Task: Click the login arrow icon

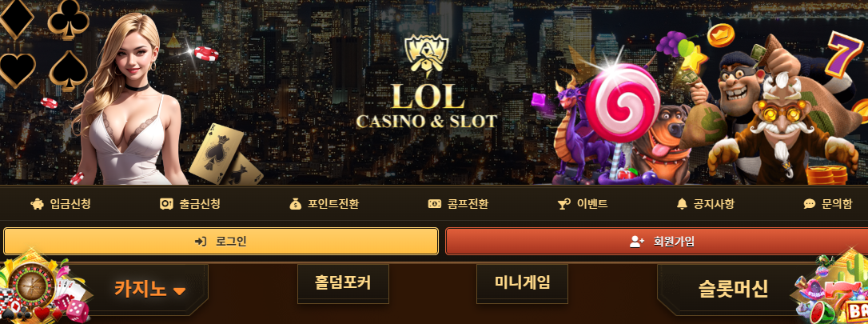Action: 201,242
